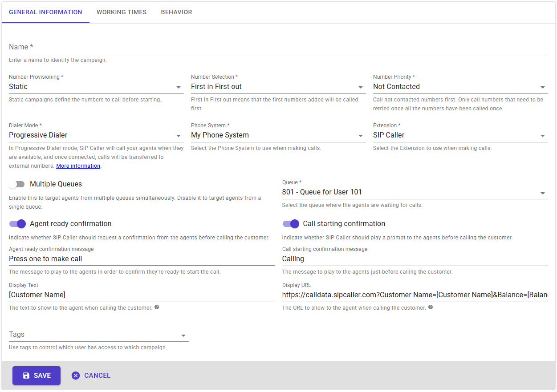Viewport: 557px width, 392px height.
Task: Open the Queue selection dropdown
Action: (414, 192)
